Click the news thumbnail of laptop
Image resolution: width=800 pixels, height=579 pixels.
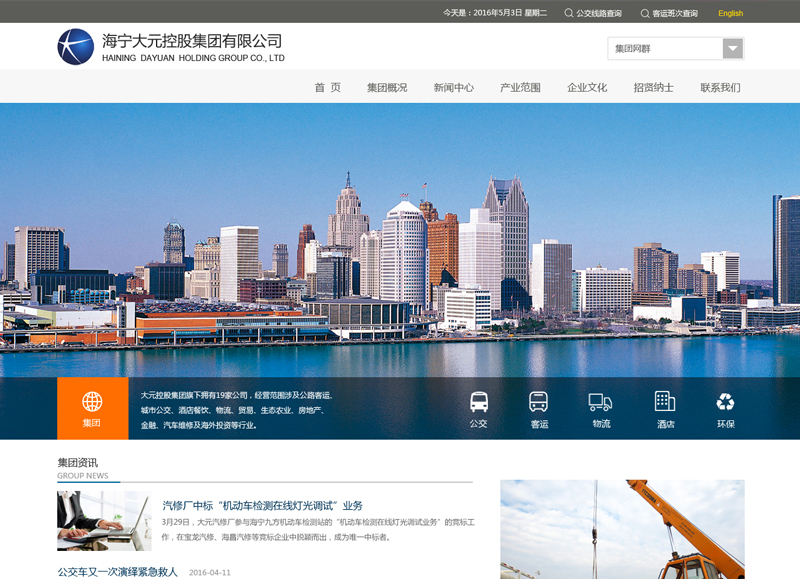(x=104, y=520)
